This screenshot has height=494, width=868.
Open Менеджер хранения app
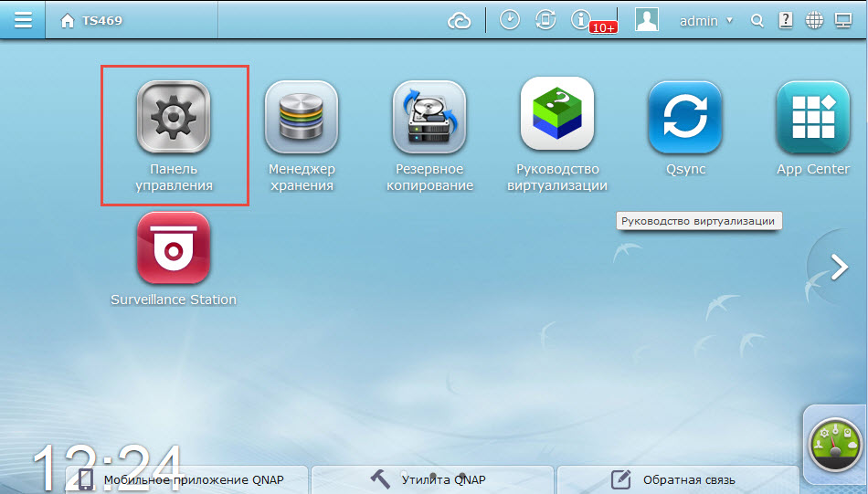302,117
